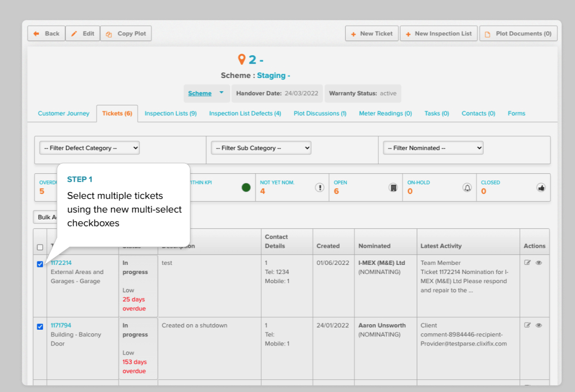Open ticket link 1171794
Image resolution: width=575 pixels, height=392 pixels.
tap(60, 325)
